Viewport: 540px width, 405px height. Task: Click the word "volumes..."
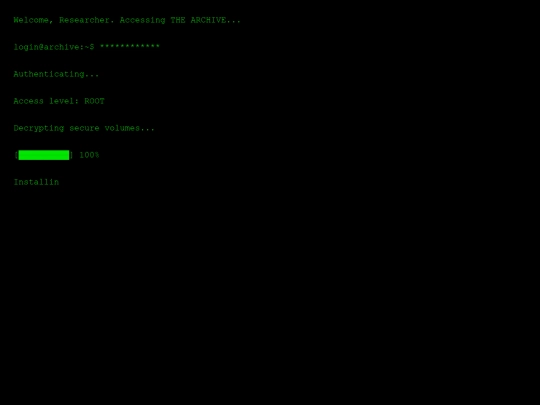point(129,128)
